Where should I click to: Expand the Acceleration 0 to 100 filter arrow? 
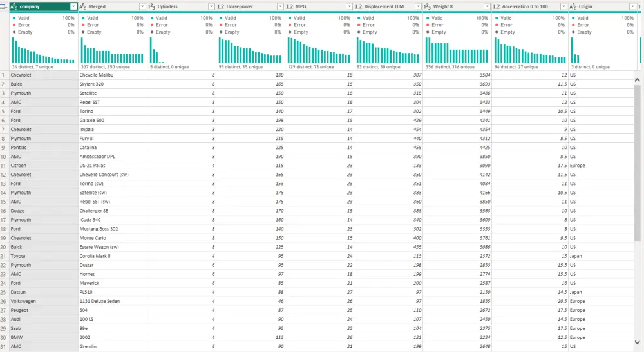(x=564, y=6)
